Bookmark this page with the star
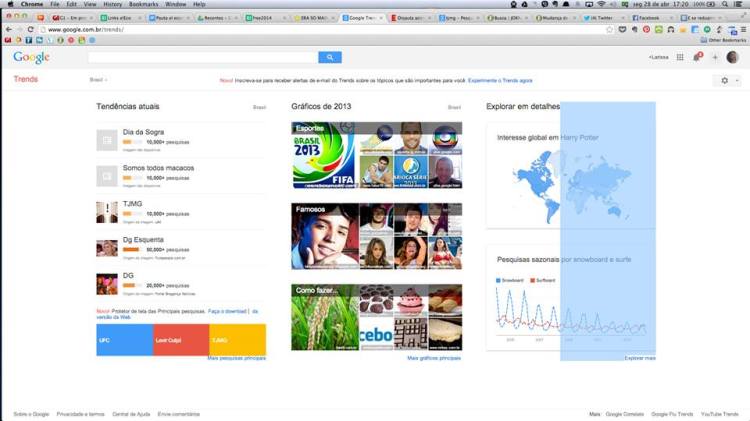 click(x=609, y=30)
